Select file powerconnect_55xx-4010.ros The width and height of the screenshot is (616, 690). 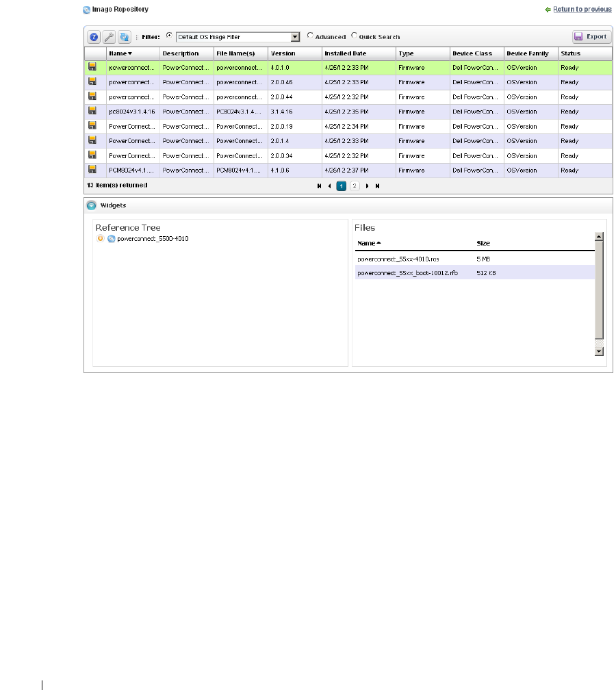(398, 259)
